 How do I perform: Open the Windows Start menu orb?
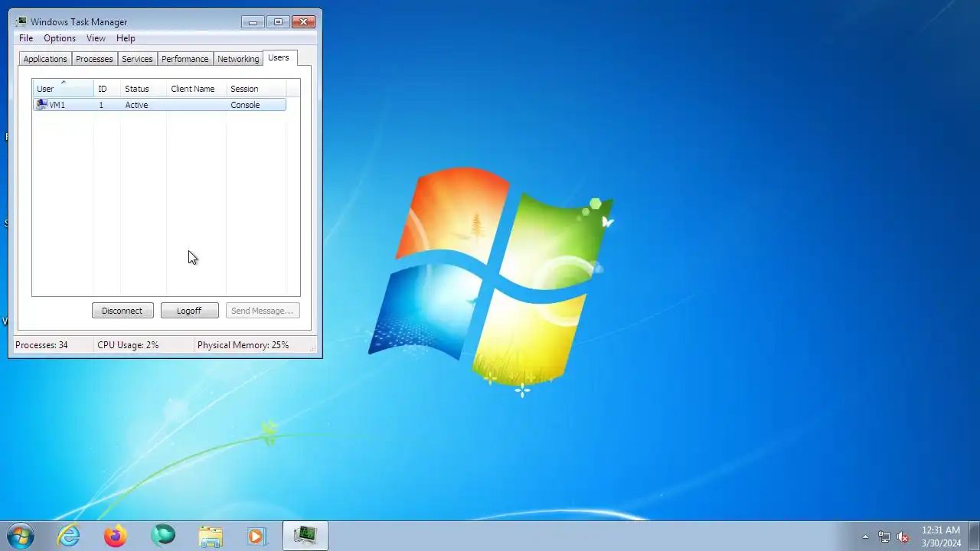coord(21,536)
